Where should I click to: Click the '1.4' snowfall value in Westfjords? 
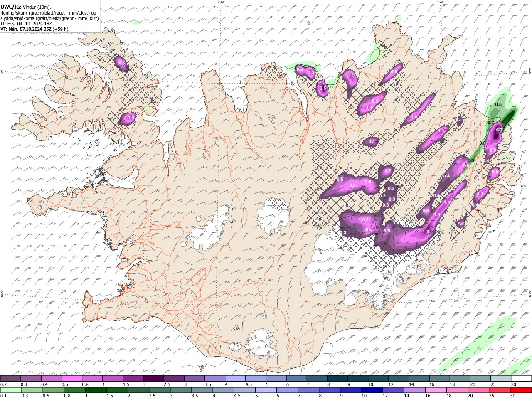pos(131,118)
